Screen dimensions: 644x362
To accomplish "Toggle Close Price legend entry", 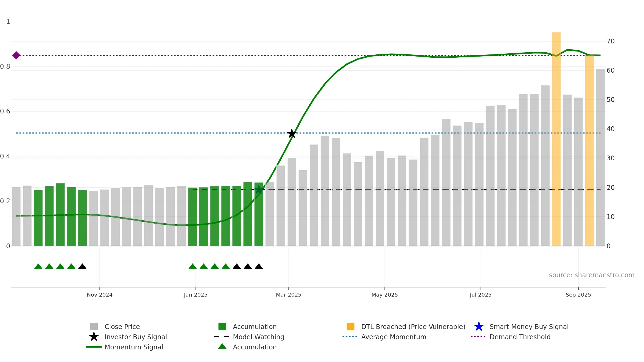I will pyautogui.click(x=122, y=327).
